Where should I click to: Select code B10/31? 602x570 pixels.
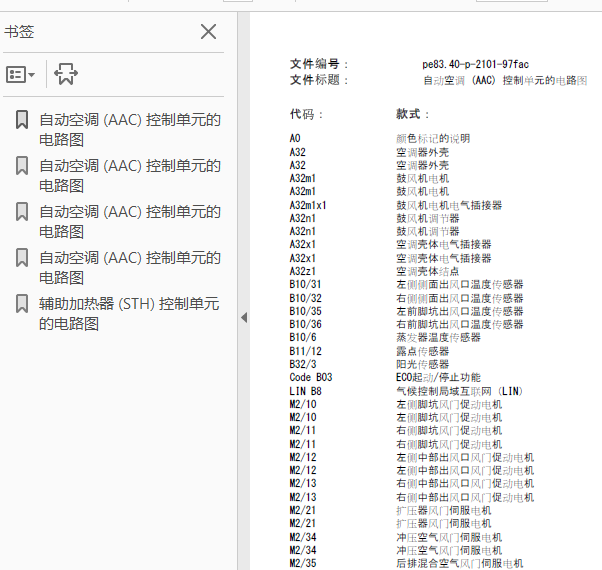coord(305,284)
